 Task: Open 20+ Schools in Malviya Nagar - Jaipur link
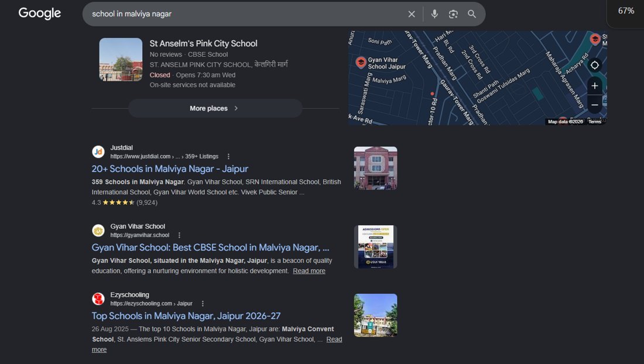pyautogui.click(x=170, y=169)
